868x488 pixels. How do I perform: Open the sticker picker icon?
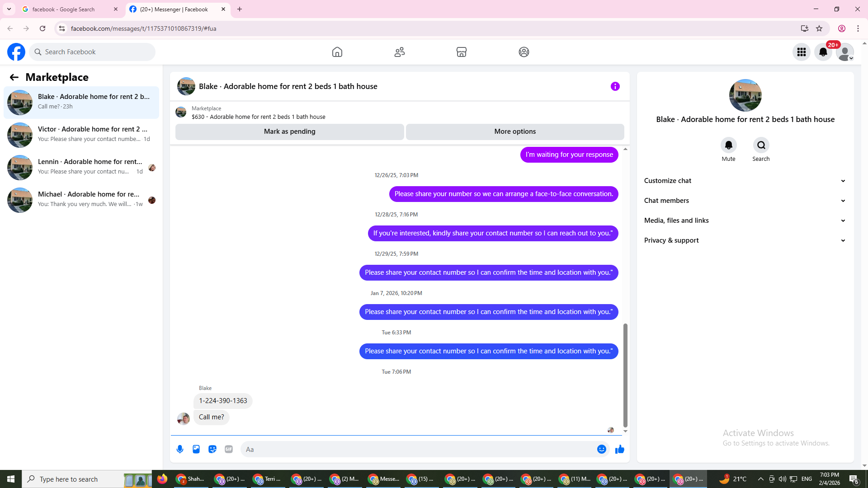click(x=212, y=449)
